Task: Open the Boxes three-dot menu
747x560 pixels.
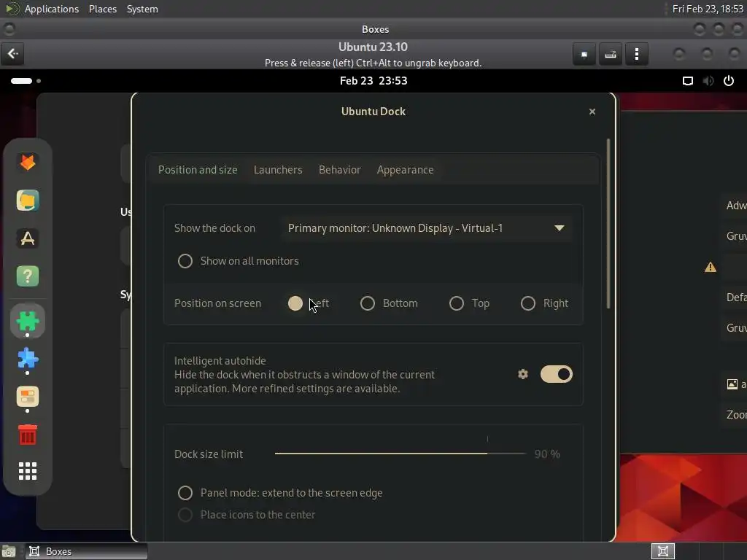Action: coord(636,54)
